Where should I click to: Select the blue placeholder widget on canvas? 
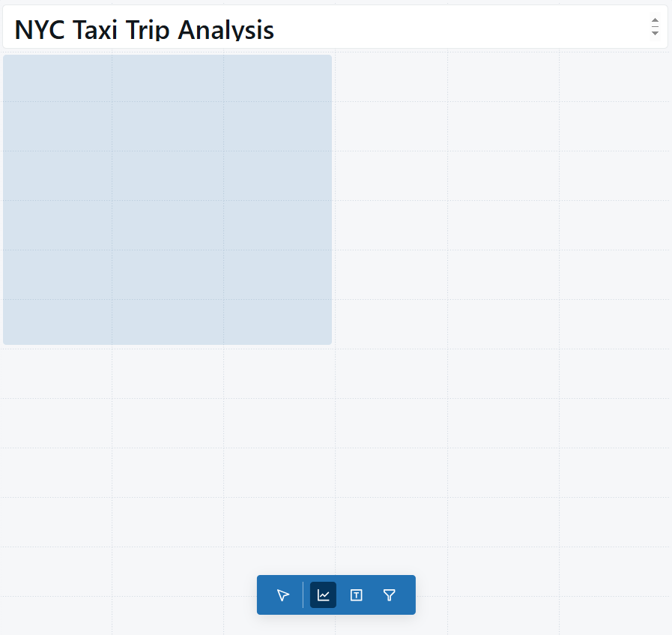(x=167, y=199)
